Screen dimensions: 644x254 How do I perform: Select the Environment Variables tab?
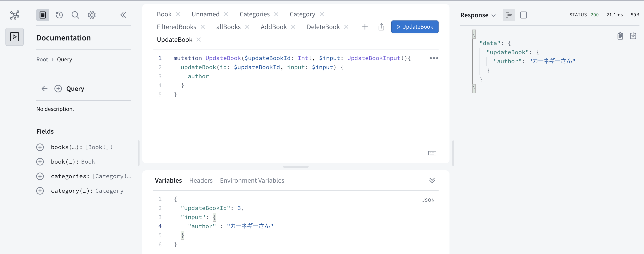[x=252, y=180]
